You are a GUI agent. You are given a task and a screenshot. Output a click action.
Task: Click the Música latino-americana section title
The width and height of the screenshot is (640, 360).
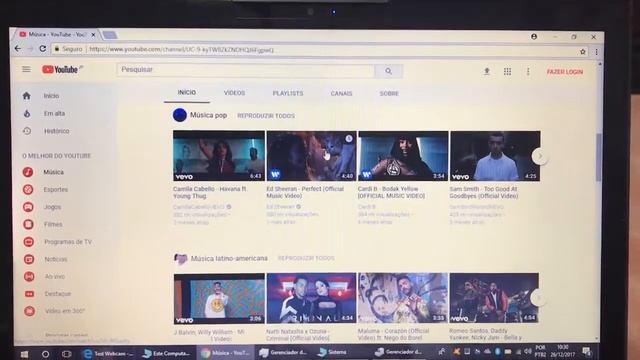(229, 258)
